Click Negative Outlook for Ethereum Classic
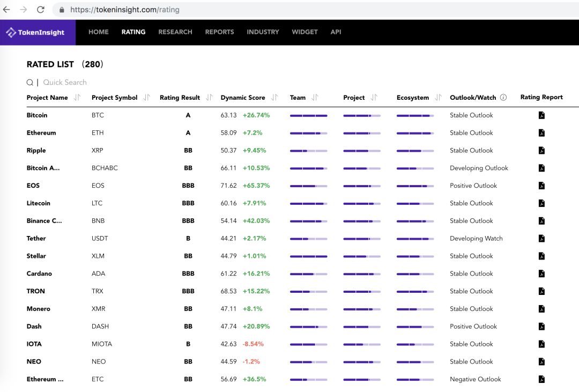The height and width of the screenshot is (392, 579). click(475, 379)
